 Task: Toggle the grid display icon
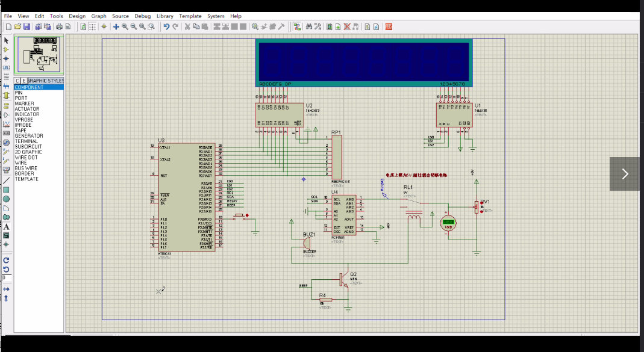coord(92,26)
